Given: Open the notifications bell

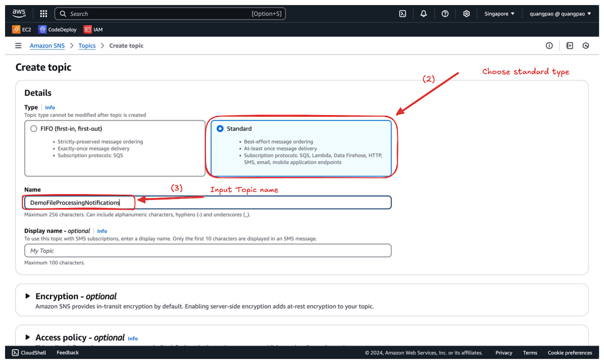Looking at the screenshot, I should pyautogui.click(x=424, y=14).
